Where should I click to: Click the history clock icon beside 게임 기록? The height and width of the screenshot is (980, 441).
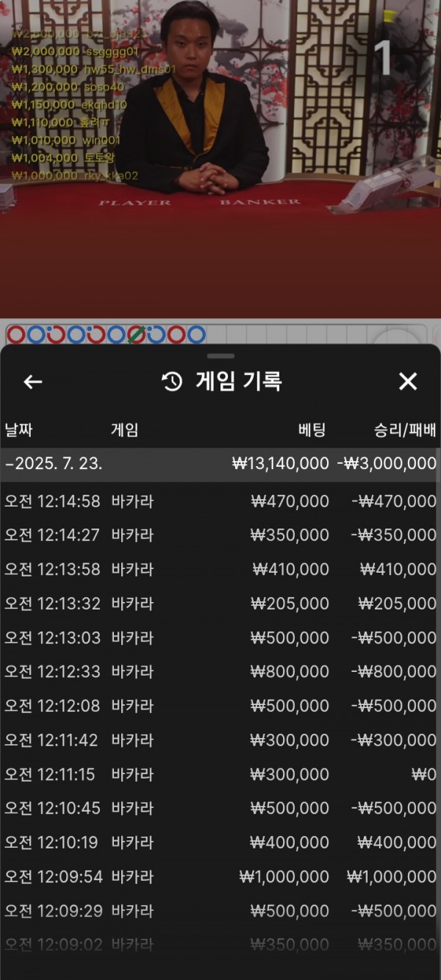172,382
